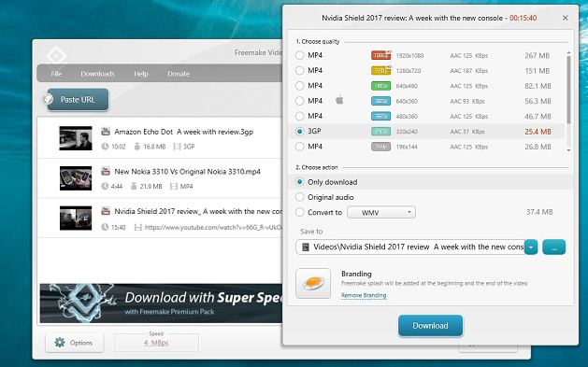Click the Remove Branding link
The height and width of the screenshot is (367, 588).
coord(364,295)
